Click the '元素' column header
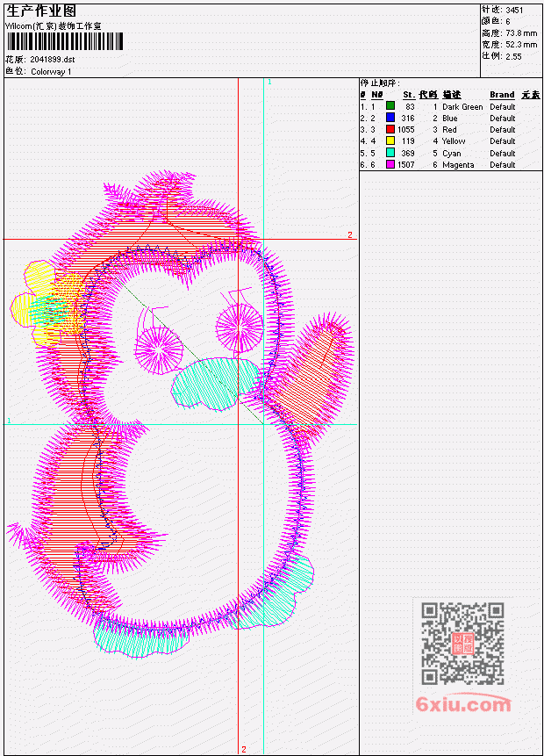The height and width of the screenshot is (756, 544). click(531, 95)
